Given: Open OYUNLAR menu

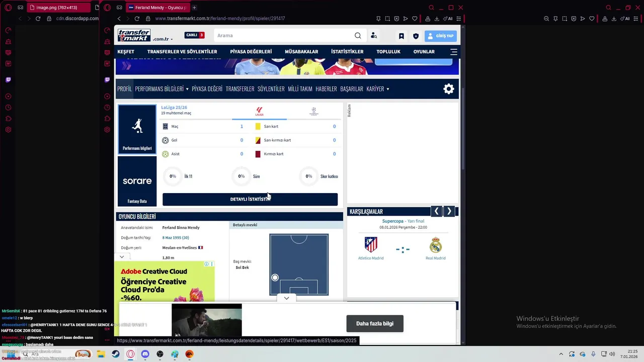Looking at the screenshot, I should 424,52.
